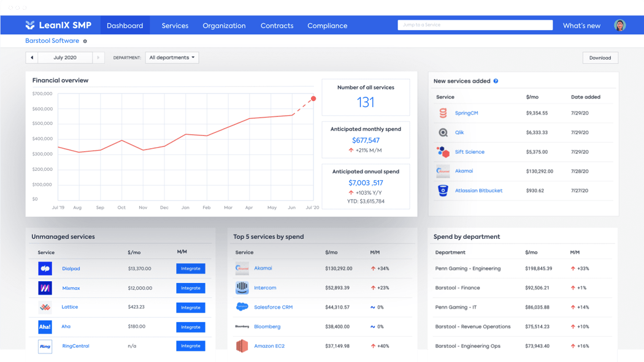
Task: Click the Jul '20 data point on chart
Action: pyautogui.click(x=313, y=99)
